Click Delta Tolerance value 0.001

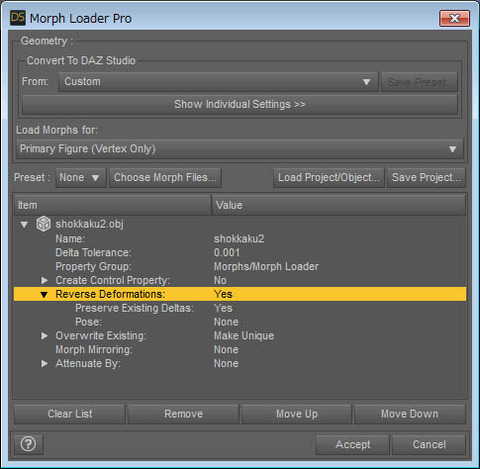pyautogui.click(x=227, y=253)
